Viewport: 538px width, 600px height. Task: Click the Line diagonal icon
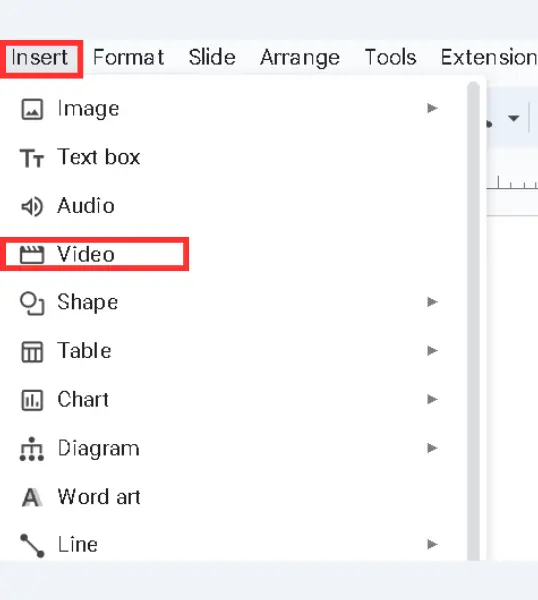32,546
